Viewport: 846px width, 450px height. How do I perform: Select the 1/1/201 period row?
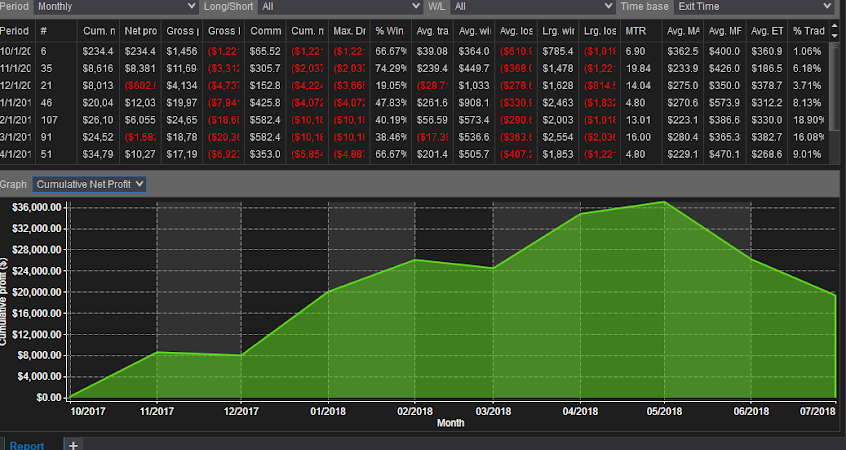point(414,103)
